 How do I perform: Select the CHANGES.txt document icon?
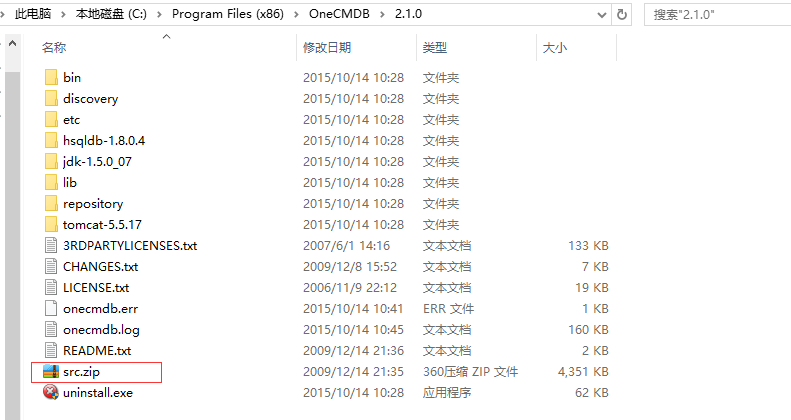(x=51, y=266)
